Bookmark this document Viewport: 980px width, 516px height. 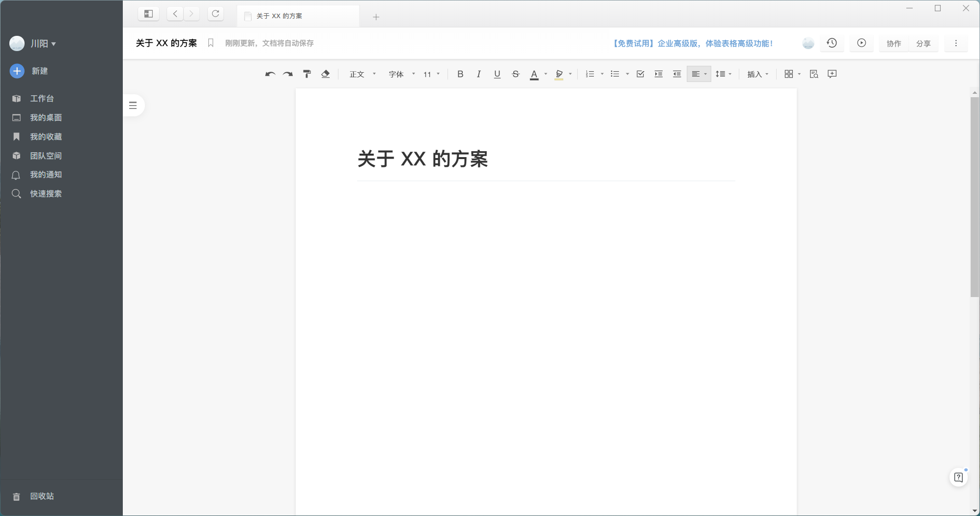211,43
